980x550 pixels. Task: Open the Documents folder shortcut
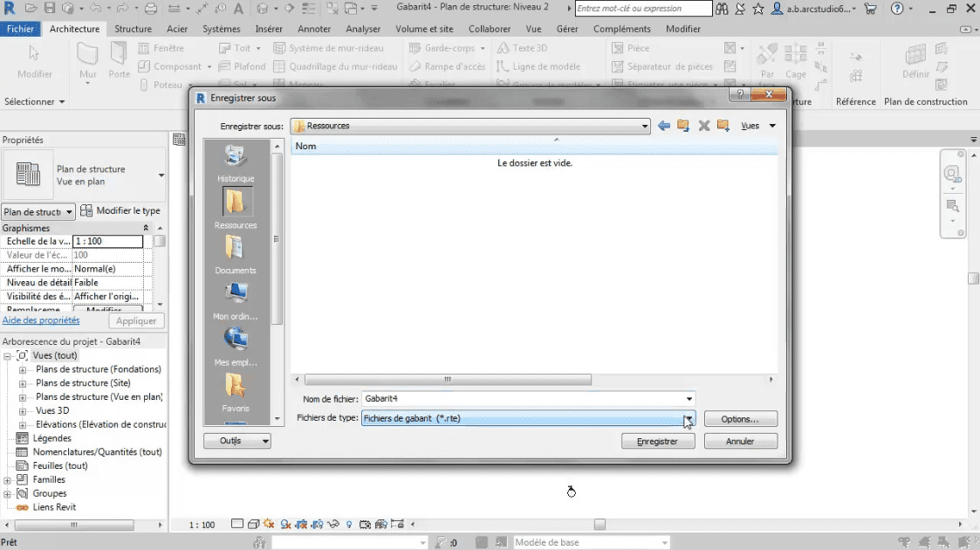point(236,254)
